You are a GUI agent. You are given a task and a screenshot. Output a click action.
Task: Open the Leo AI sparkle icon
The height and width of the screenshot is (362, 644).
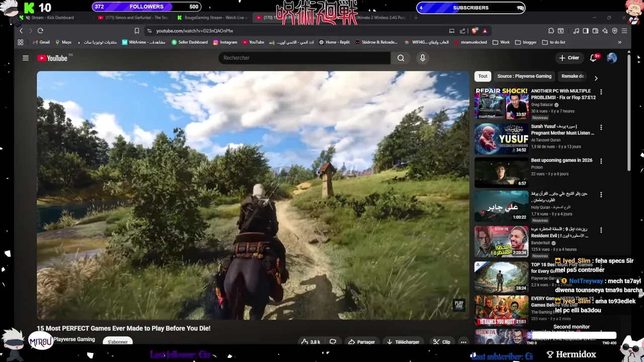(x=605, y=31)
